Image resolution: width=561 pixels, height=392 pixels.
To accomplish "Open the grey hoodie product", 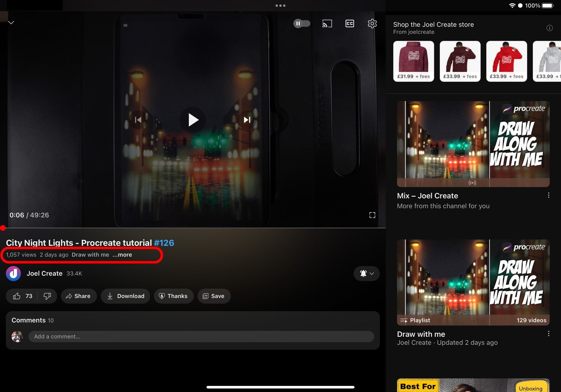I will (x=547, y=61).
